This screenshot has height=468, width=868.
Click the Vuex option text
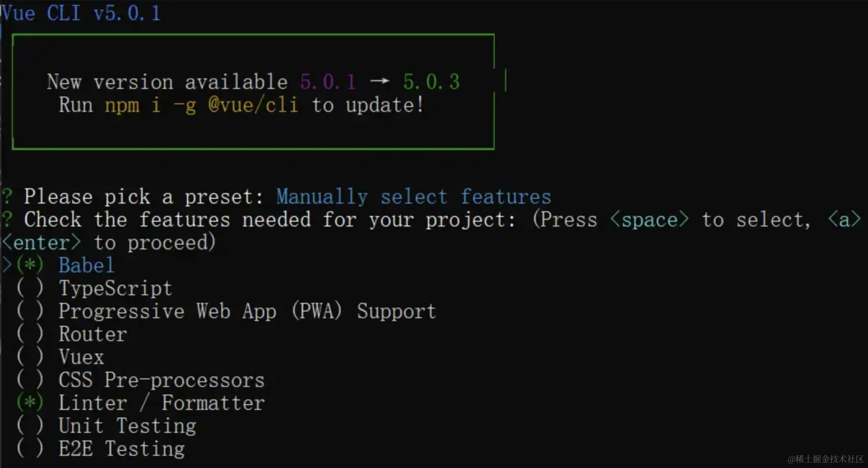[81, 357]
